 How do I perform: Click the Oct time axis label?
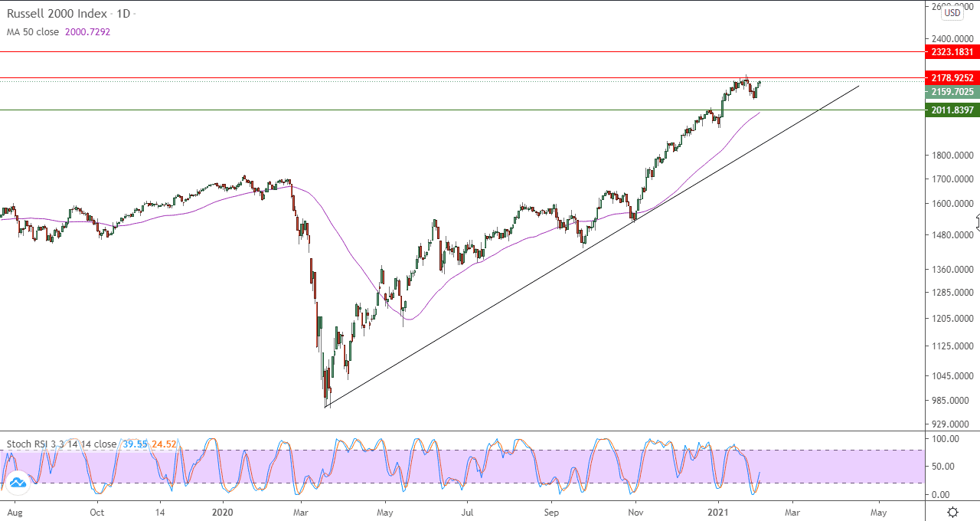click(x=97, y=511)
